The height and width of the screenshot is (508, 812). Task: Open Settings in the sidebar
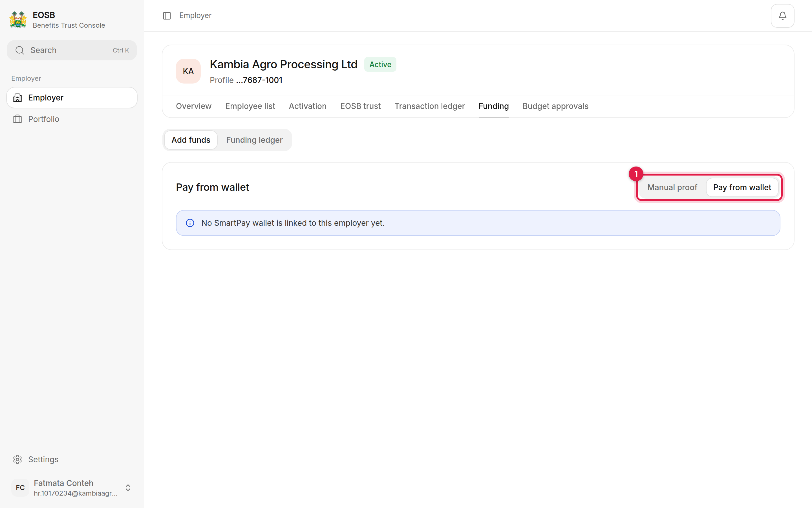point(72,459)
